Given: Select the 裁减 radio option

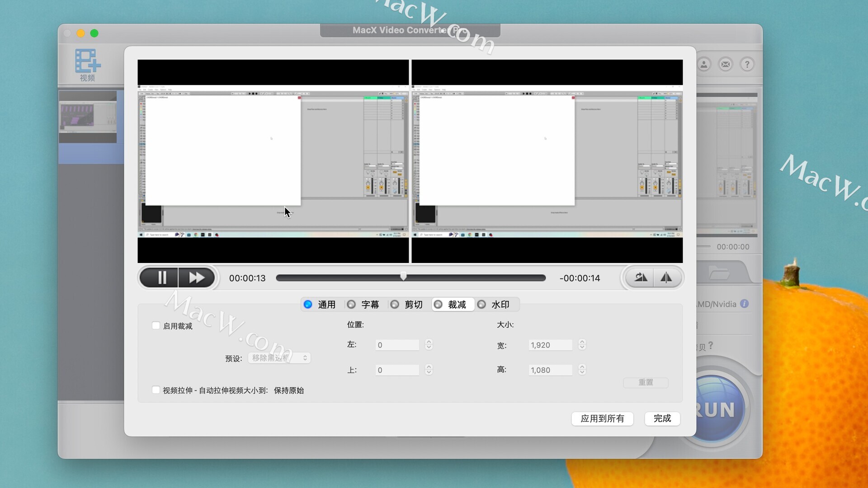Looking at the screenshot, I should pyautogui.click(x=438, y=304).
